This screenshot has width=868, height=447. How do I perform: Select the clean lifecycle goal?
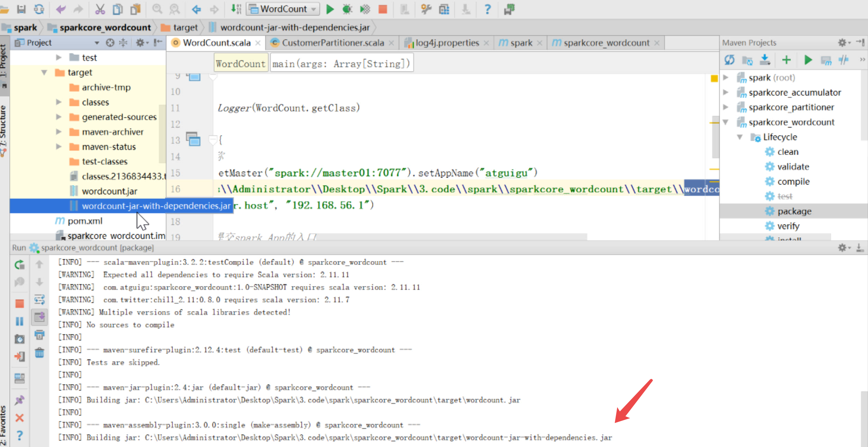click(x=788, y=152)
